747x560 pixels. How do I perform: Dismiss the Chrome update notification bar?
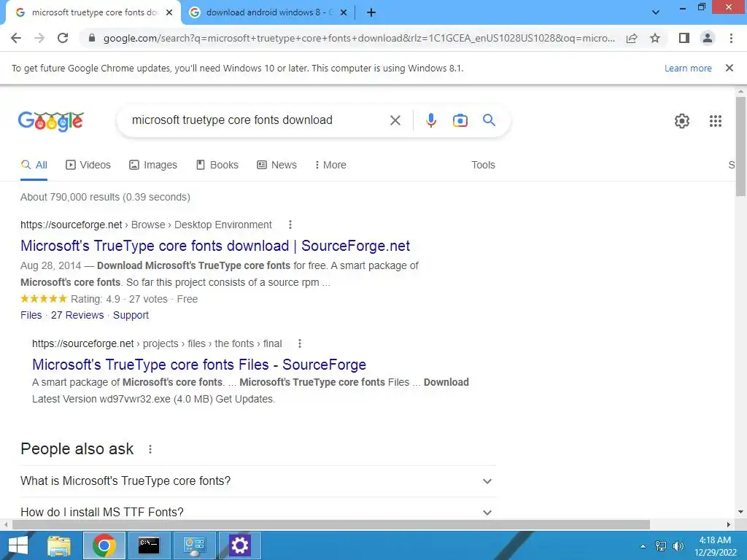[729, 68]
